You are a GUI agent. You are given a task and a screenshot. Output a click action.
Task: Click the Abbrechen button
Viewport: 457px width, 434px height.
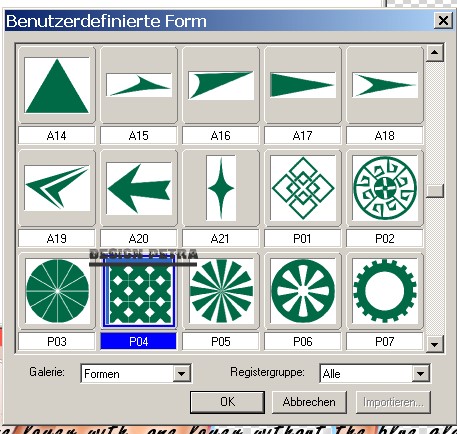(309, 402)
